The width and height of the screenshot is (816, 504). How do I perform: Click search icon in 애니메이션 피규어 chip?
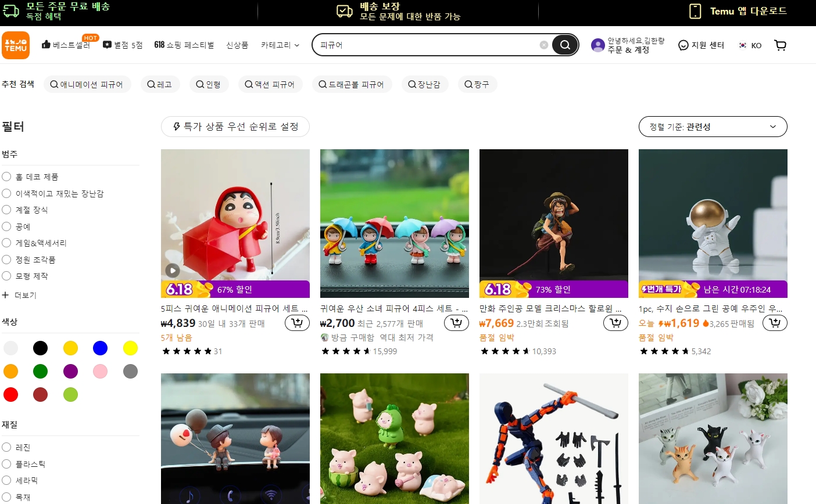54,85
